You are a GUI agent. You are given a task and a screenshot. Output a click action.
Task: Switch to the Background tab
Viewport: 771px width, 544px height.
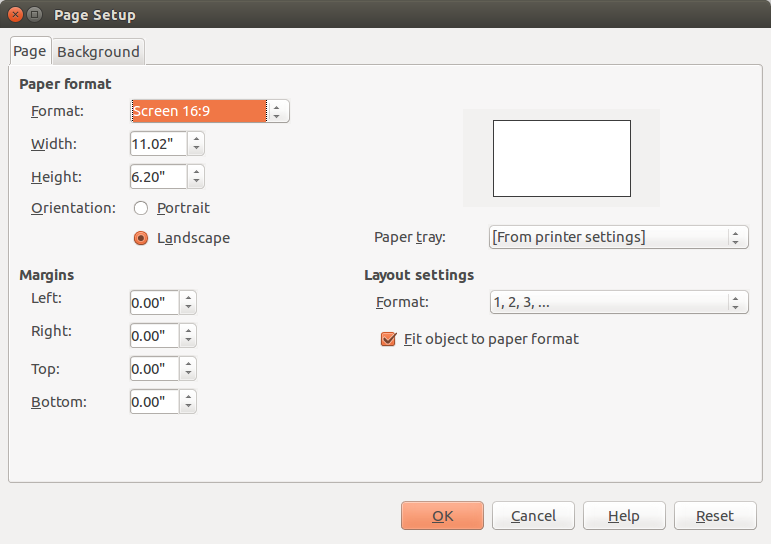(98, 51)
